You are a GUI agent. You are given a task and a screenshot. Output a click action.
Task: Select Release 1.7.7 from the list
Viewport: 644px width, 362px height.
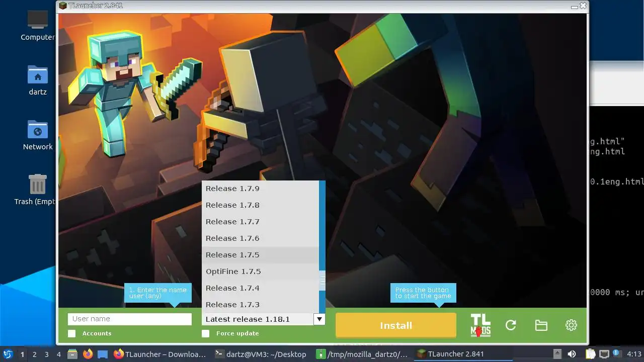tap(260, 222)
